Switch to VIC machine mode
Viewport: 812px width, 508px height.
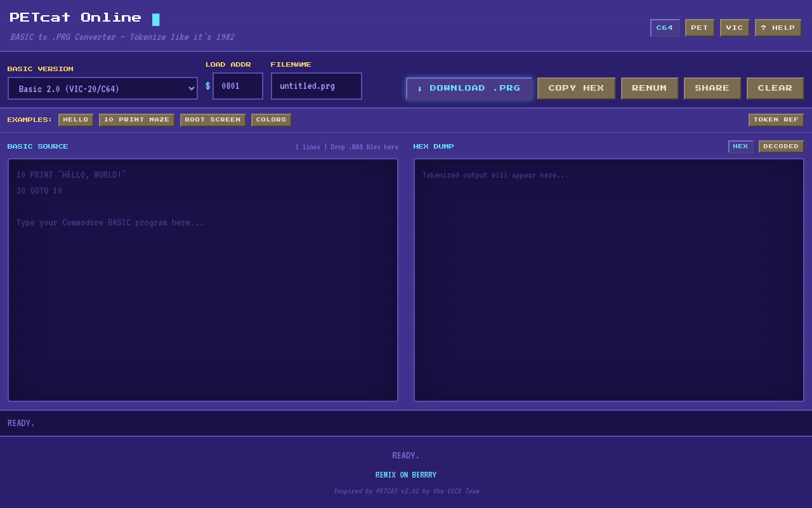click(x=735, y=28)
